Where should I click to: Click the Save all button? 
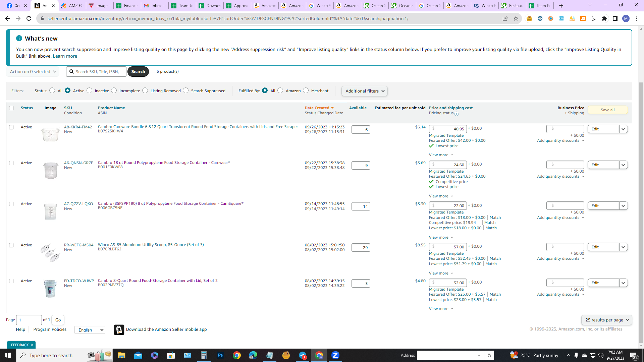point(607,110)
